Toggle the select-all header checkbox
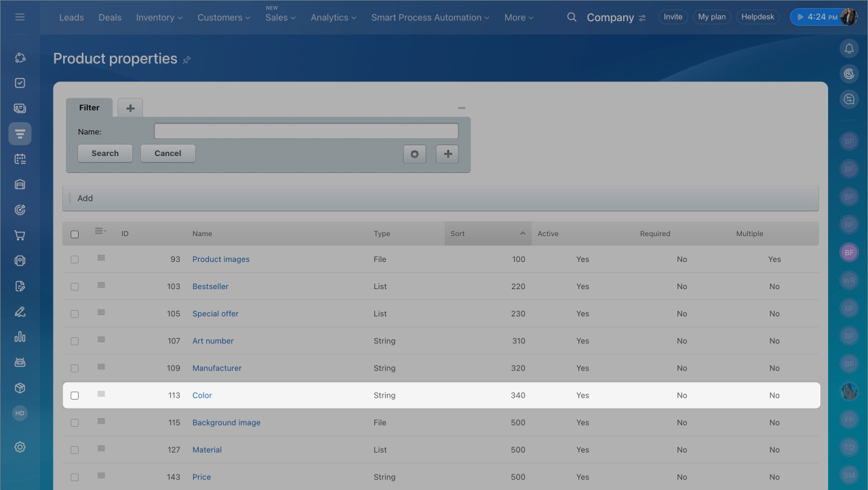 [75, 234]
